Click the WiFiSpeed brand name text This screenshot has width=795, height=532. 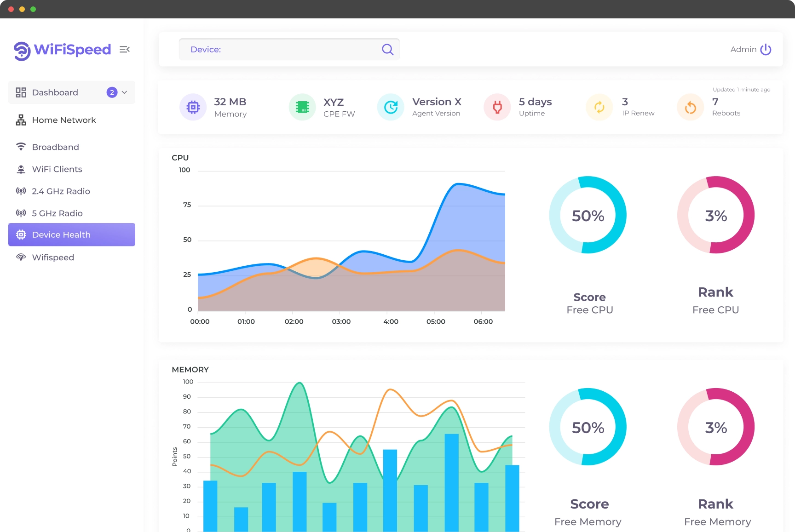(x=73, y=49)
